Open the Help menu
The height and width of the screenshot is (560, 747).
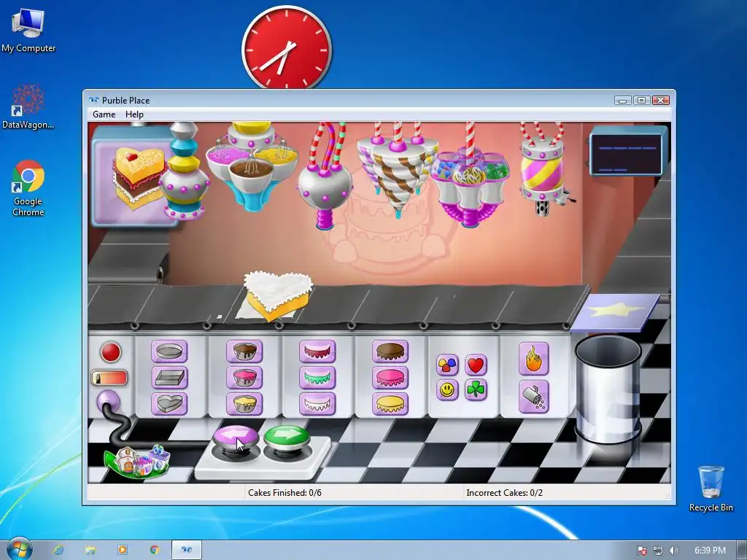134,114
